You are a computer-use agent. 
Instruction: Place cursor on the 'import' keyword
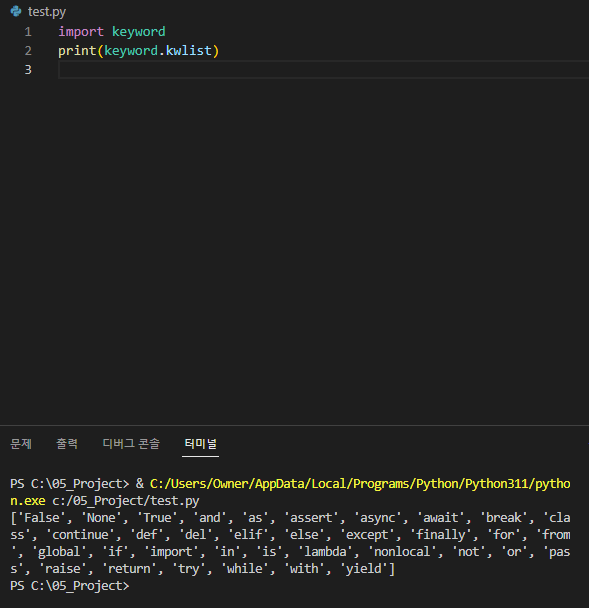(81, 32)
